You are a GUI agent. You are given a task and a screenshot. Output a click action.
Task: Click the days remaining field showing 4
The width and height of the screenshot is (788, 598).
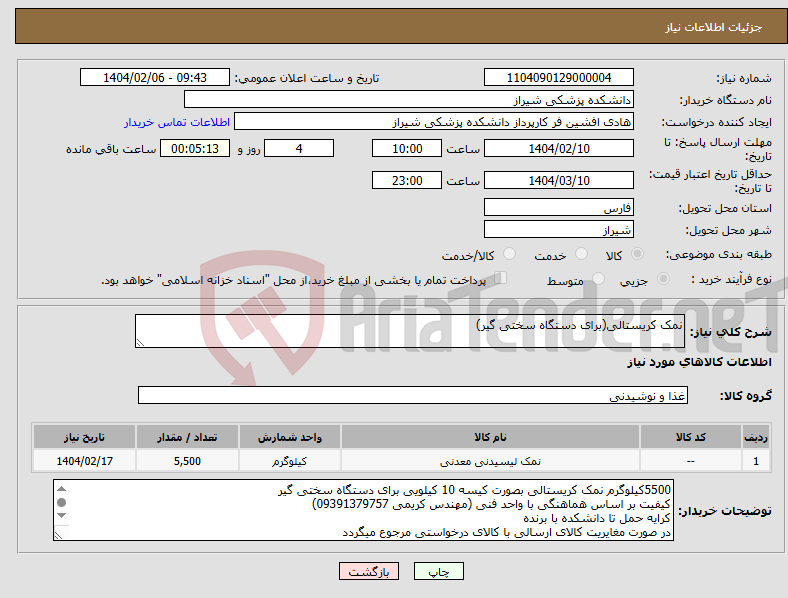pos(299,148)
